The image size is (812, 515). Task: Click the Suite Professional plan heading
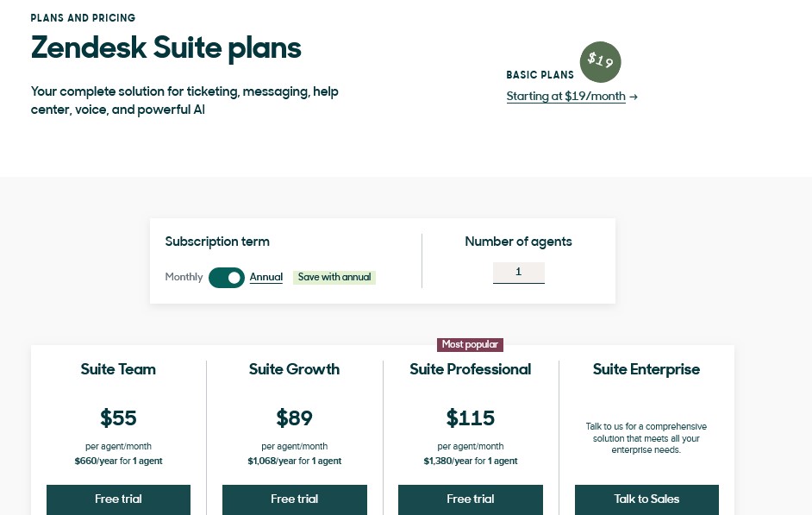click(x=470, y=369)
